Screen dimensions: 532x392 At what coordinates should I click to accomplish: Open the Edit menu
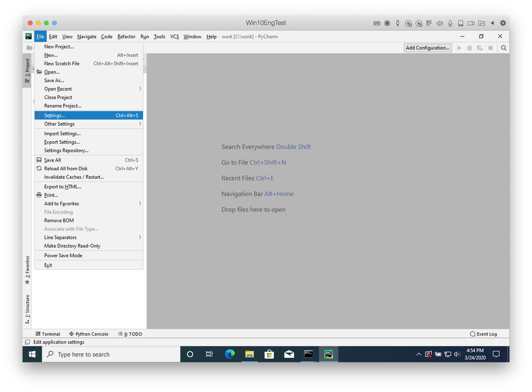(x=53, y=37)
